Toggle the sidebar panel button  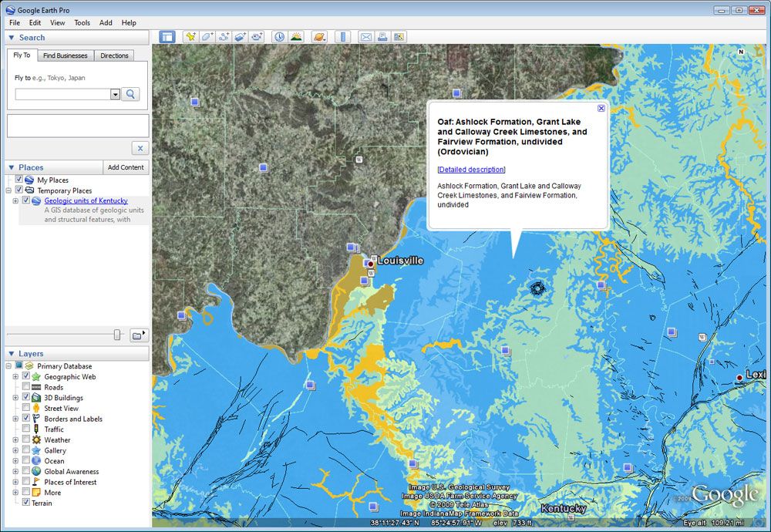click(167, 37)
